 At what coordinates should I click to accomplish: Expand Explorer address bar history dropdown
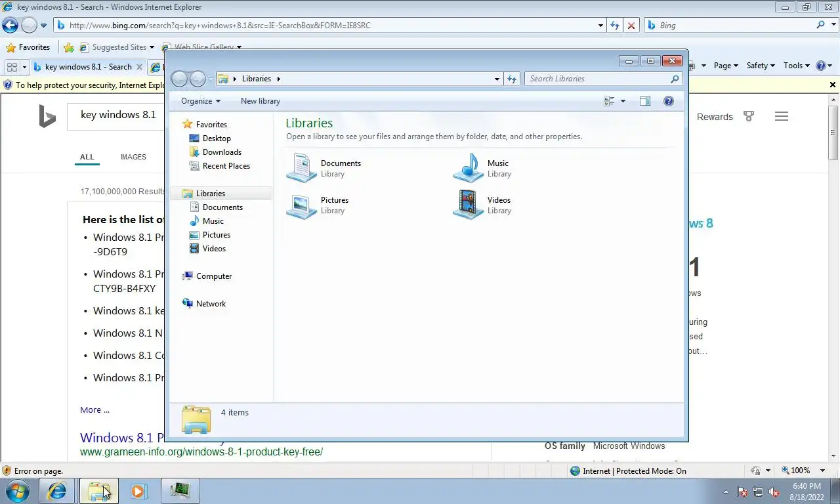point(497,79)
